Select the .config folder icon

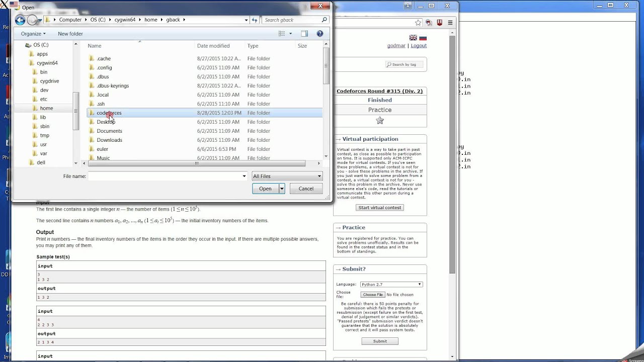[x=92, y=67]
